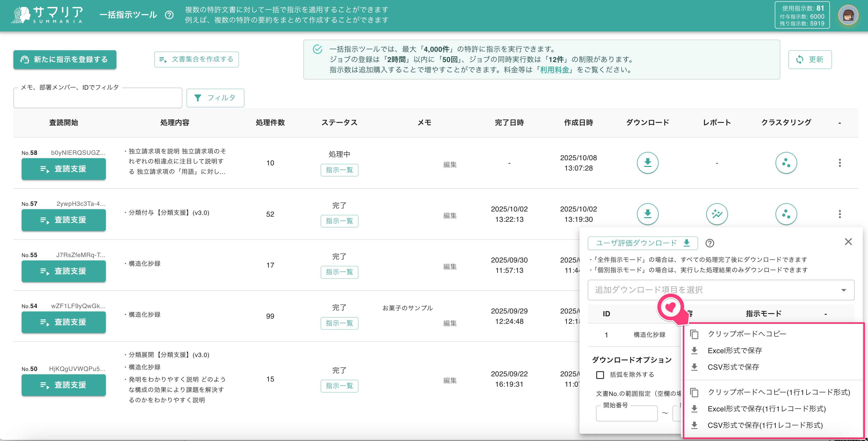
Task: Click the ユーザ評価ダウンロード button
Action: tap(643, 243)
